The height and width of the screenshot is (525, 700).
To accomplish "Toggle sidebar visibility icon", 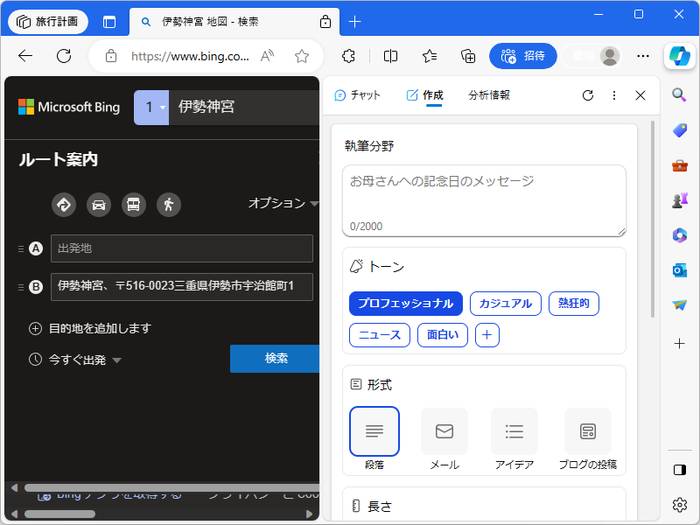I will [x=679, y=470].
